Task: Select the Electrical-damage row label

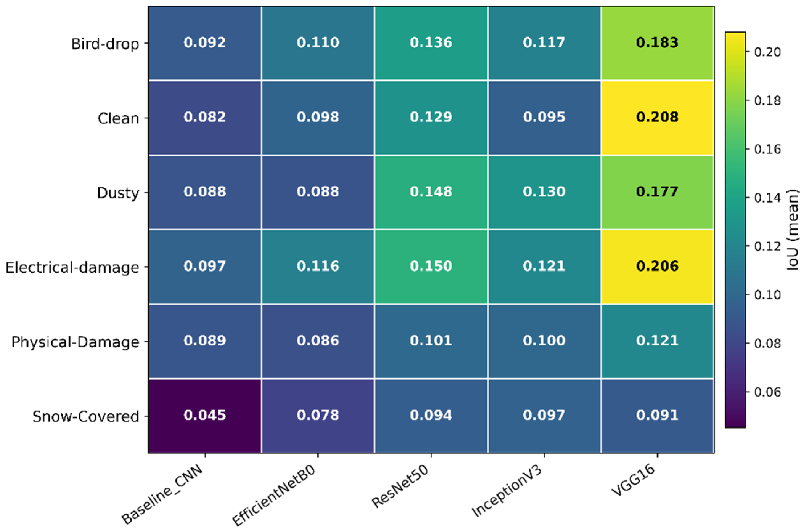Action: pyautogui.click(x=72, y=268)
